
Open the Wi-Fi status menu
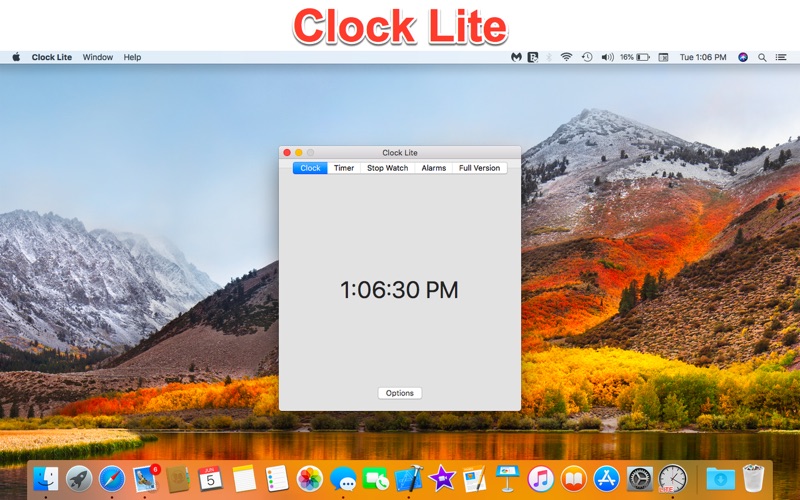tap(566, 57)
